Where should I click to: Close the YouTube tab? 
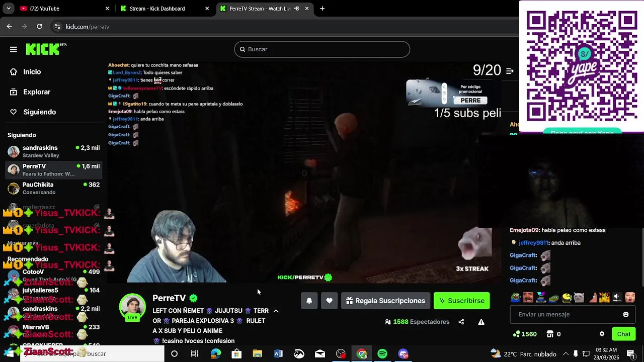(107, 9)
